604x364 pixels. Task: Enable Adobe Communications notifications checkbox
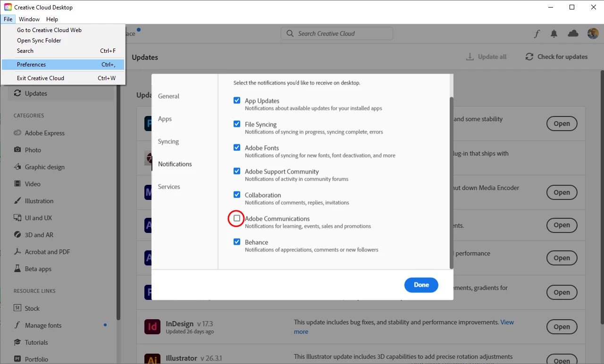click(237, 218)
